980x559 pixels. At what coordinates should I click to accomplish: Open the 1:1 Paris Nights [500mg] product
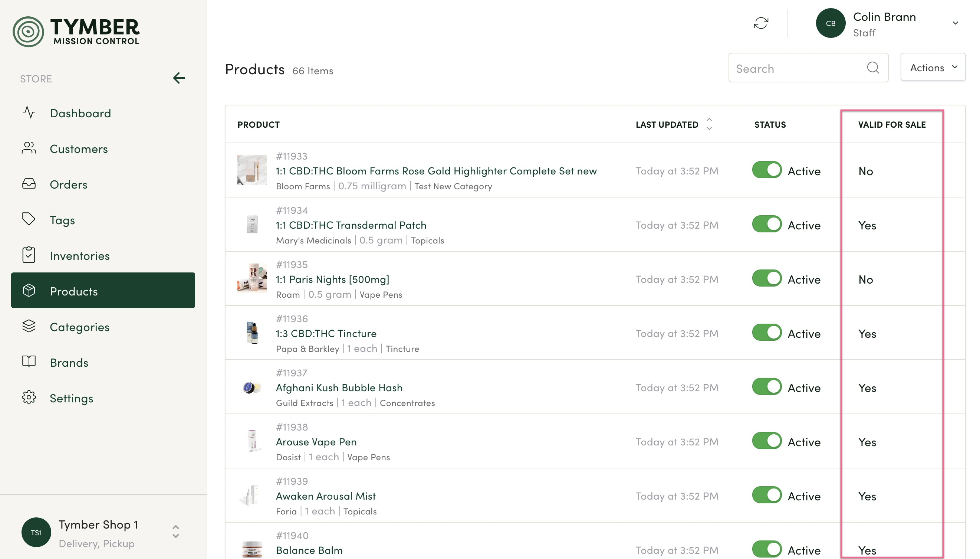pyautogui.click(x=333, y=279)
